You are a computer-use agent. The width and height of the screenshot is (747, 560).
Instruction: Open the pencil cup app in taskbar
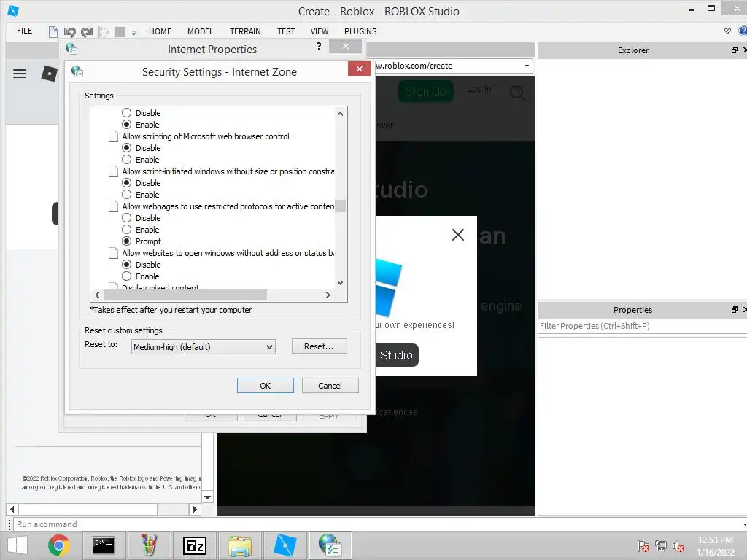149,545
